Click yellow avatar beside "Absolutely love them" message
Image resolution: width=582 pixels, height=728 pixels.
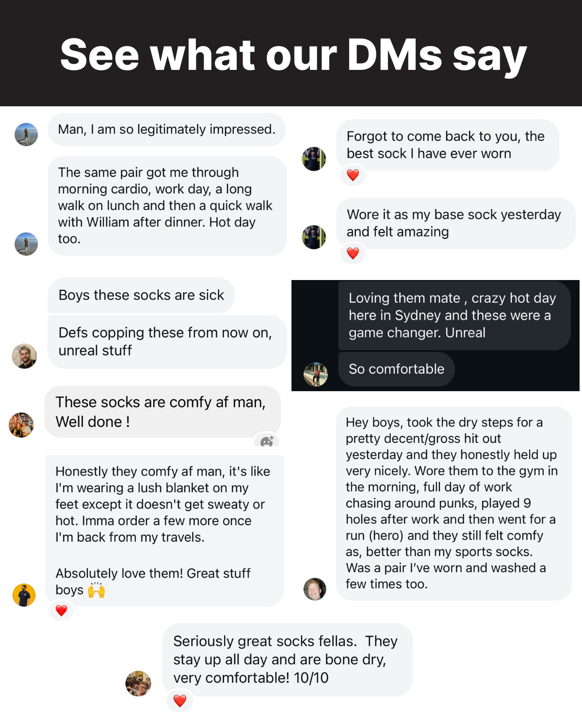(x=24, y=595)
